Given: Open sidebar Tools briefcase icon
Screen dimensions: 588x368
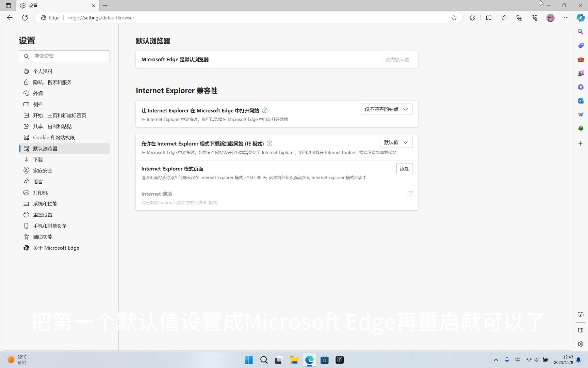Looking at the screenshot, I should 581,60.
